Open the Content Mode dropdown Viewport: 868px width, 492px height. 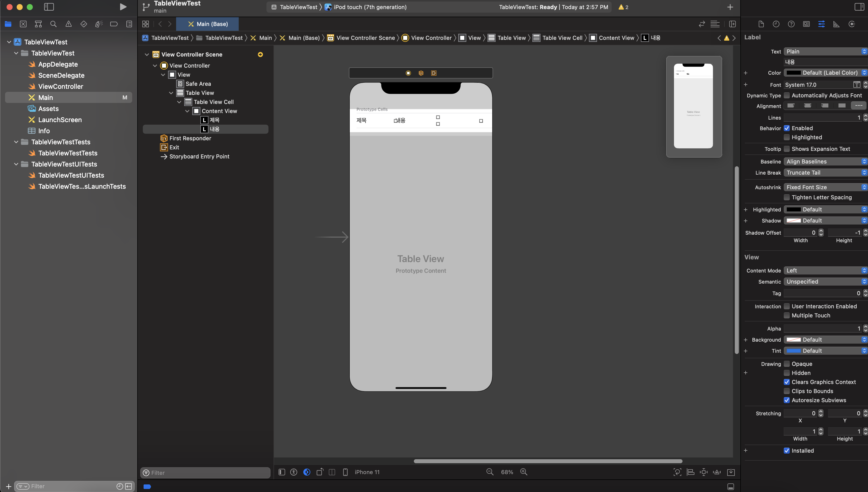point(825,270)
